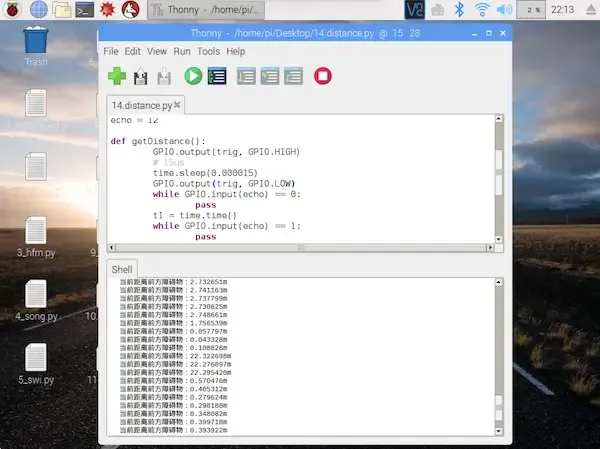Open the file manager from taskbar
This screenshot has height=449, width=600.
[x=62, y=10]
